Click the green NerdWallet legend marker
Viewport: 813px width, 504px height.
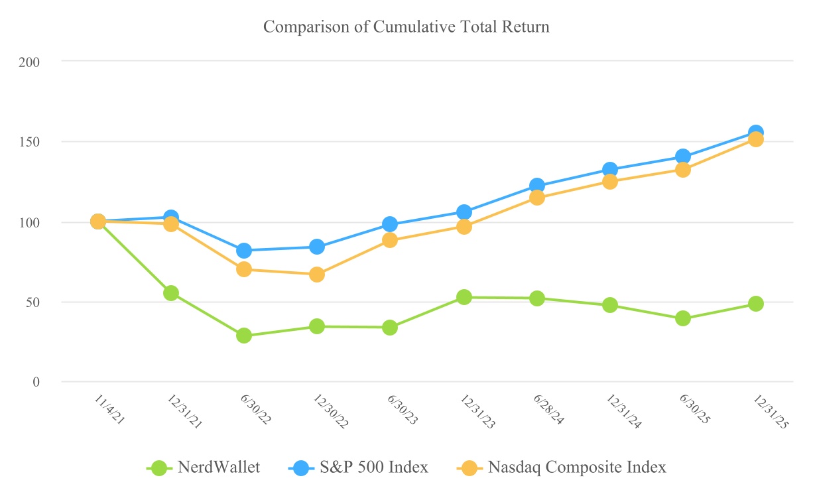point(160,468)
